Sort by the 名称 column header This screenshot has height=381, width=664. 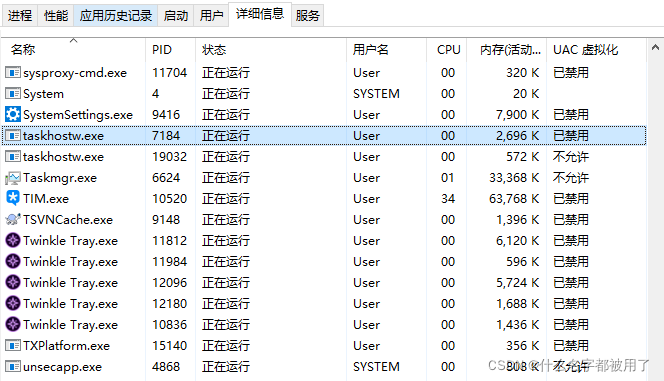73,50
